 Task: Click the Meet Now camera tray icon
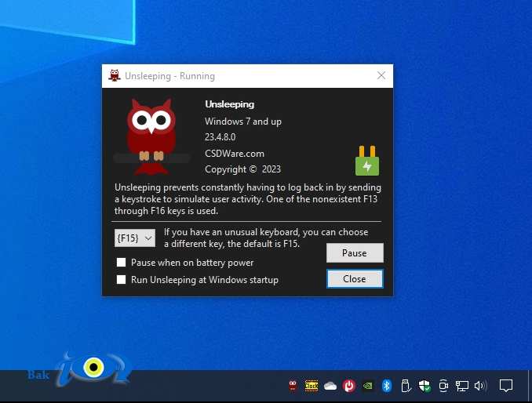443,386
